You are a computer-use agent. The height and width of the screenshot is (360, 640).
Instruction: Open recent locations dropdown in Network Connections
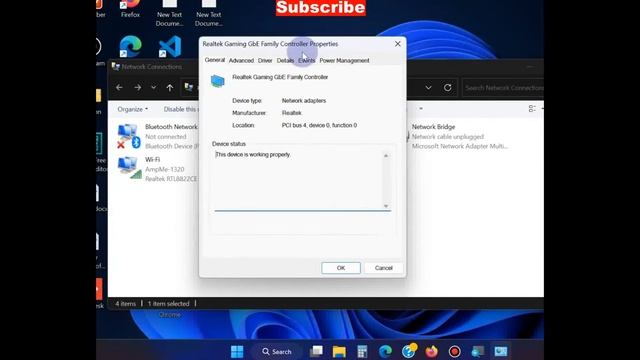click(x=153, y=87)
